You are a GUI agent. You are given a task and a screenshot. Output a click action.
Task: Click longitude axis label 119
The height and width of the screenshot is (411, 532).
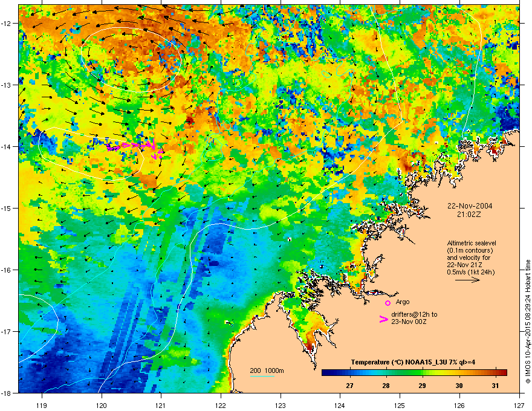[x=42, y=405]
